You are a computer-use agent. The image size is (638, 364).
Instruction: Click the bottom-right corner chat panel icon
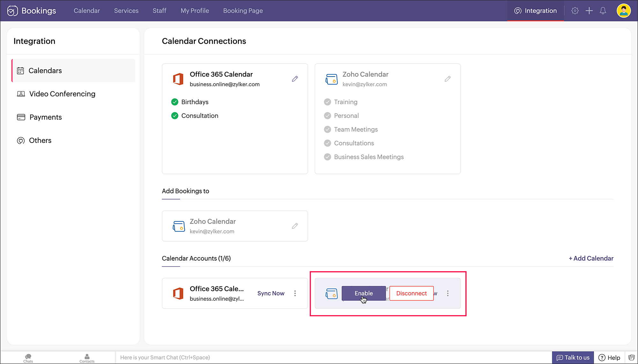click(x=631, y=358)
